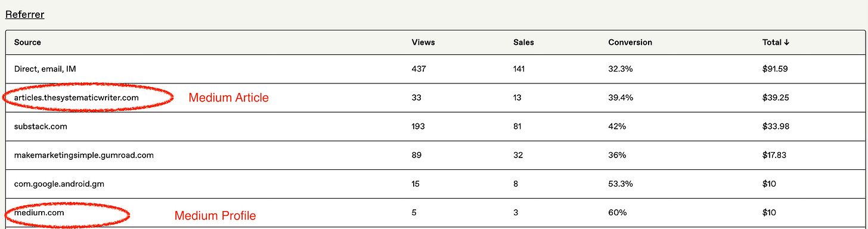Select the articles.thesystematicwriter.com source

click(x=76, y=97)
